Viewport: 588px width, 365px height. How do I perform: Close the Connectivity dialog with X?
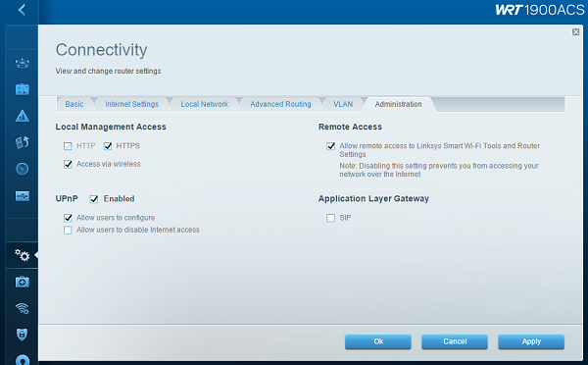click(x=575, y=32)
